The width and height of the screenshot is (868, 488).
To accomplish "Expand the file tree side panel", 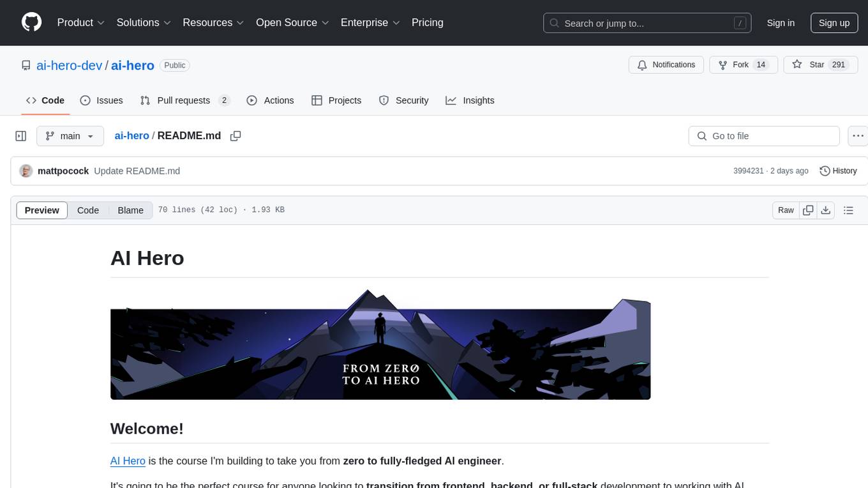I will 21,136.
